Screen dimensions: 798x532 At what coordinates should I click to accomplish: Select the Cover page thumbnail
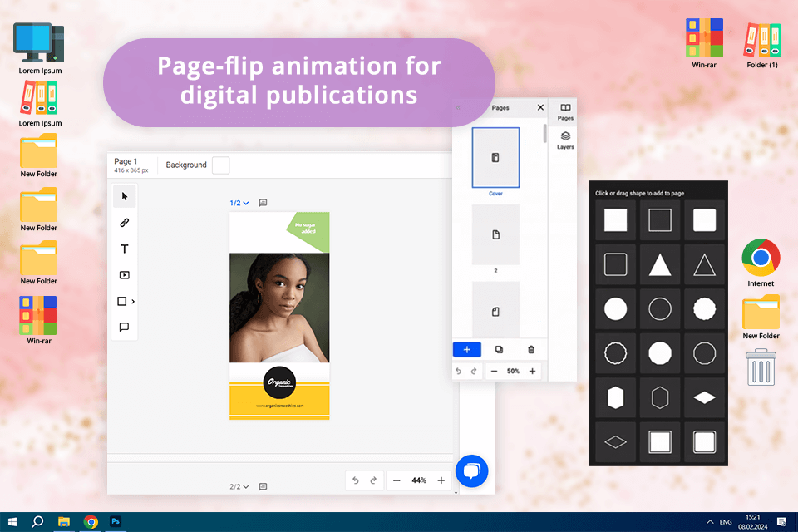(495, 158)
